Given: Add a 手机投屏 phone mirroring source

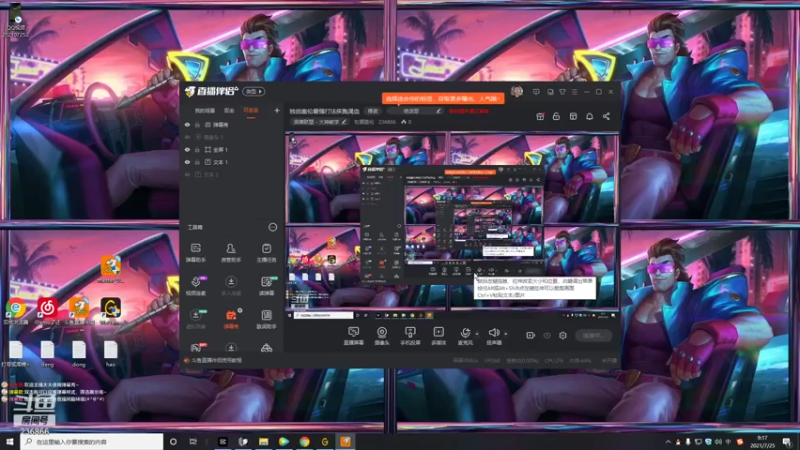Looking at the screenshot, I should [x=410, y=336].
